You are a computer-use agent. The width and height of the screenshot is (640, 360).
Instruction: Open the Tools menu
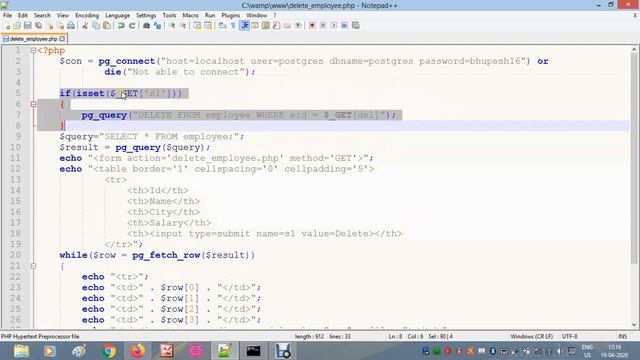coord(169,15)
